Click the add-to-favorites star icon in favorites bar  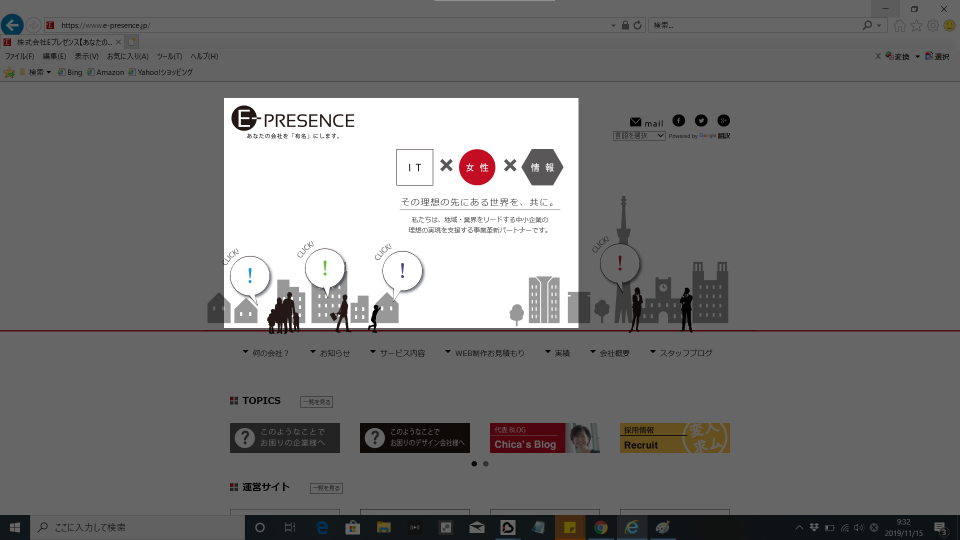(x=9, y=72)
